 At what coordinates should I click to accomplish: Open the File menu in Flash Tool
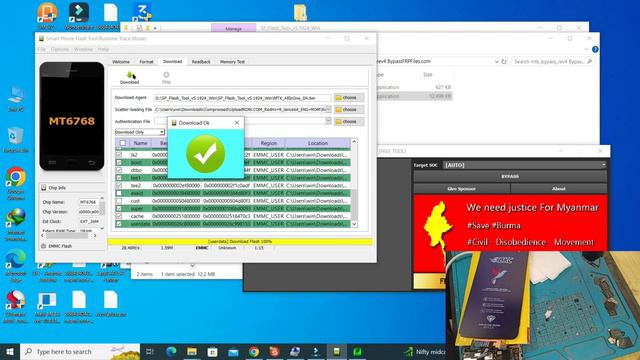[x=42, y=49]
